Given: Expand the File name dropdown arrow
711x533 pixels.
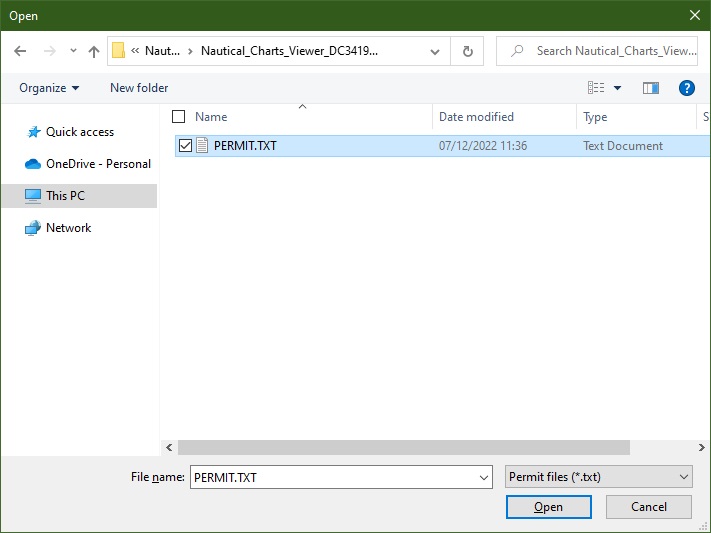Looking at the screenshot, I should [484, 477].
